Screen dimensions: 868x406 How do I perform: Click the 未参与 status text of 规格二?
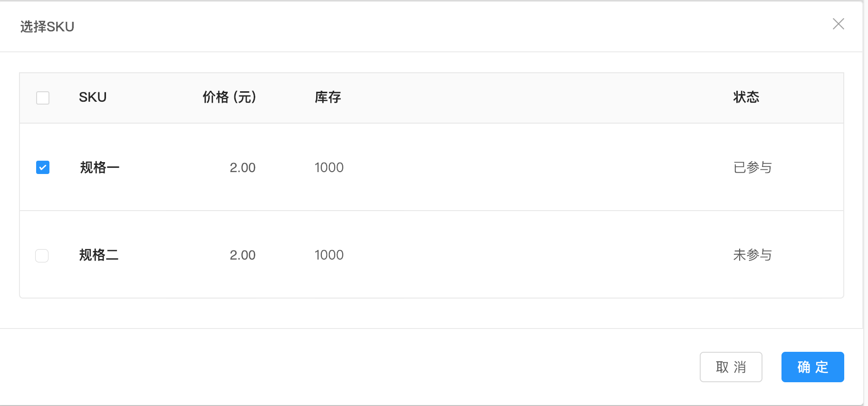tap(753, 255)
